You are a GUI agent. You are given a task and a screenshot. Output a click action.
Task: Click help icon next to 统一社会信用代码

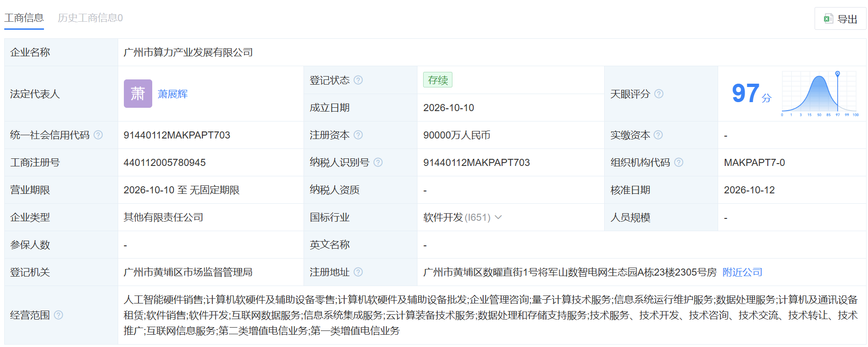coord(98,135)
